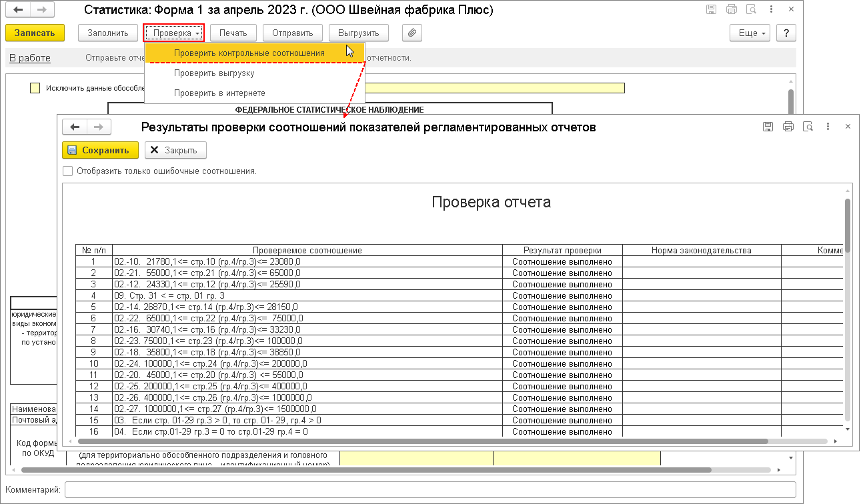Select row '02.-25. 200000,1<= стр.25'
Image resolution: width=861 pixels, height=504 pixels.
[307, 386]
